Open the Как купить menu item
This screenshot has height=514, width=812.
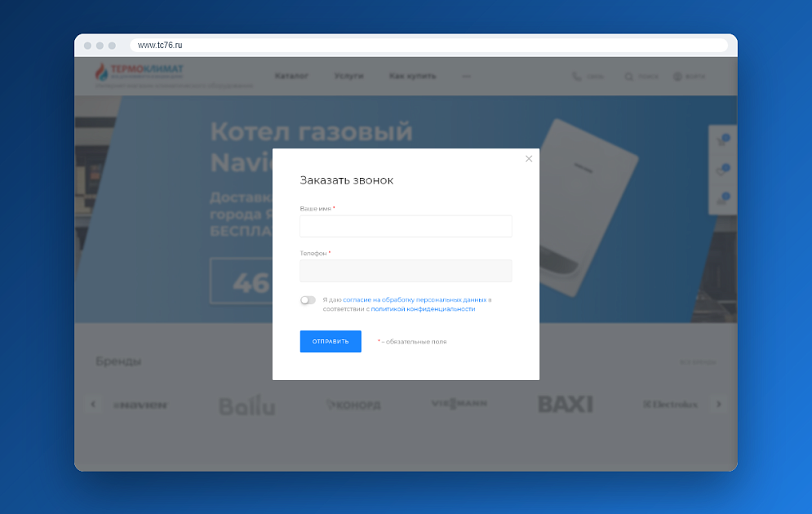click(412, 76)
